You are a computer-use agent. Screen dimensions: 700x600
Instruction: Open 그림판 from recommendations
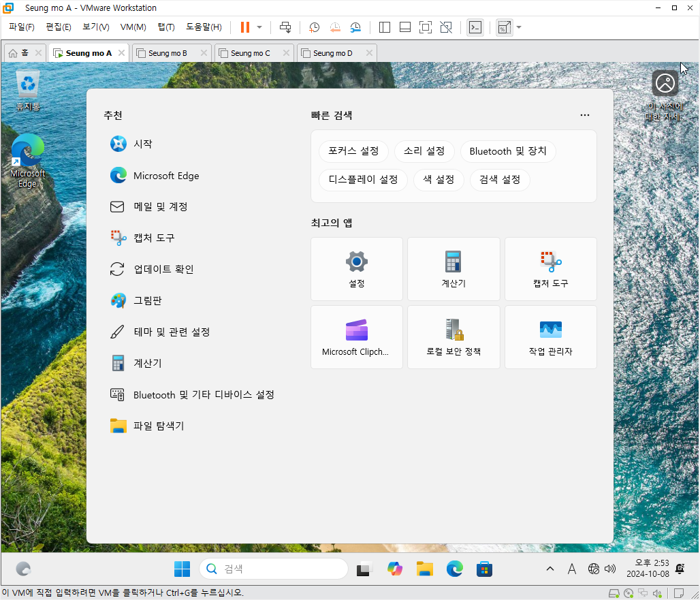(x=136, y=300)
